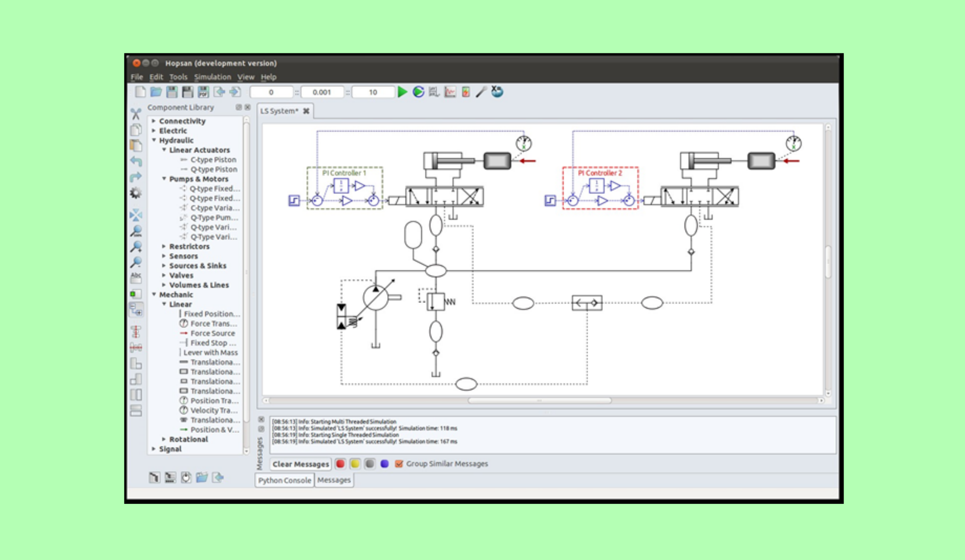Click the horizontal canvas scrollbar
The width and height of the screenshot is (965, 560).
click(539, 401)
